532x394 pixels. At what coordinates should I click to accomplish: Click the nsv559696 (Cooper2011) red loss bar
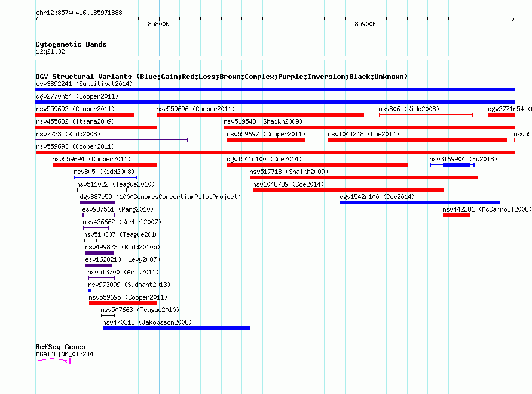pos(260,115)
